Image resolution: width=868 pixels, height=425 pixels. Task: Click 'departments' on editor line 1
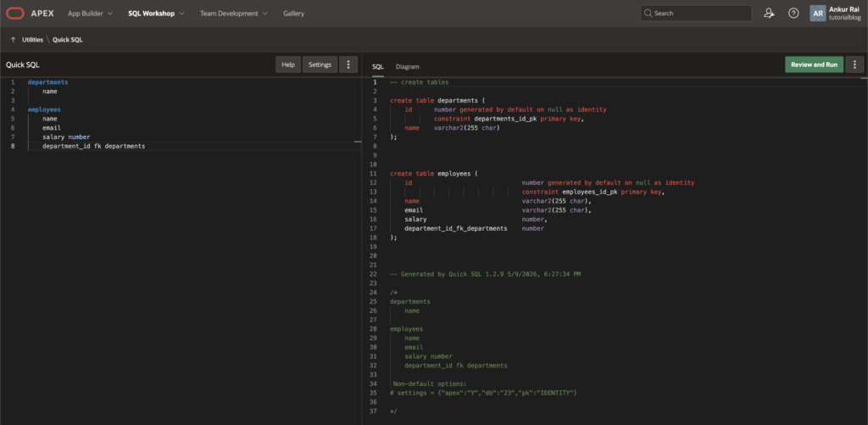pyautogui.click(x=47, y=82)
